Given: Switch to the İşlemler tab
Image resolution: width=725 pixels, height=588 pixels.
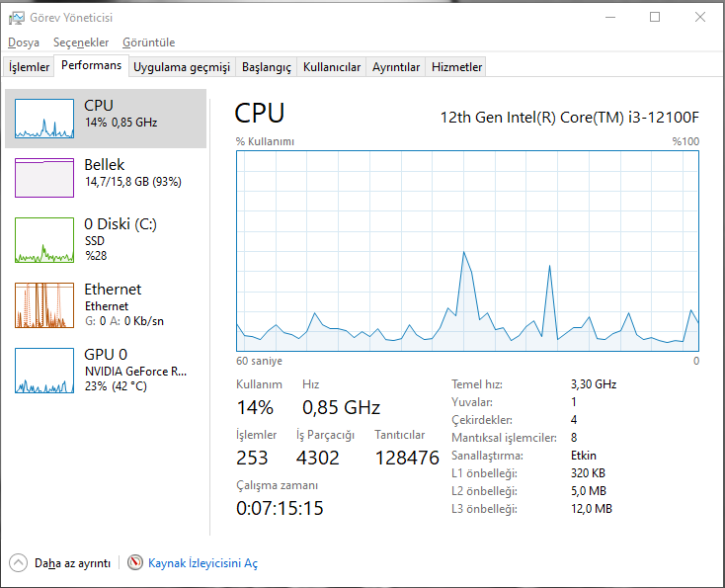Looking at the screenshot, I should point(30,67).
